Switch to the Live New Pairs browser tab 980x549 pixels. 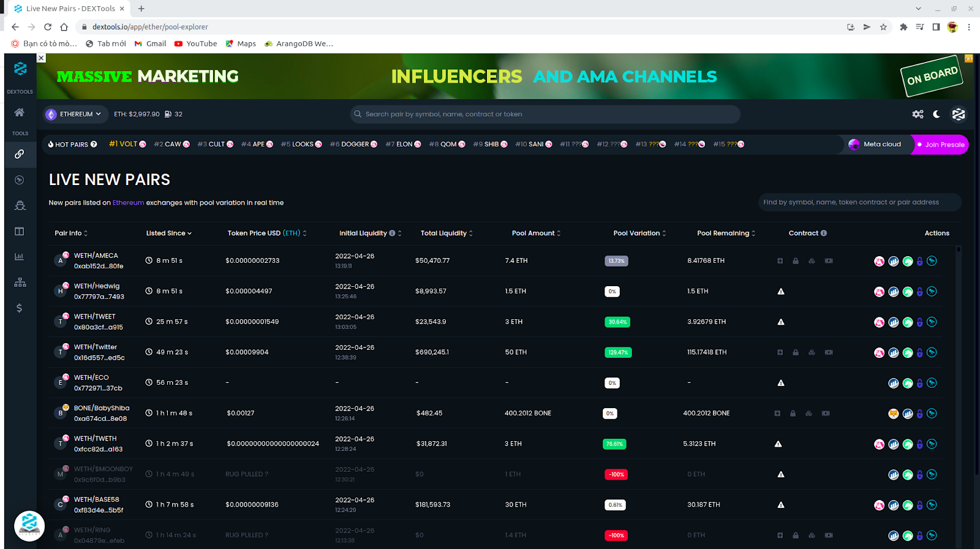(69, 9)
